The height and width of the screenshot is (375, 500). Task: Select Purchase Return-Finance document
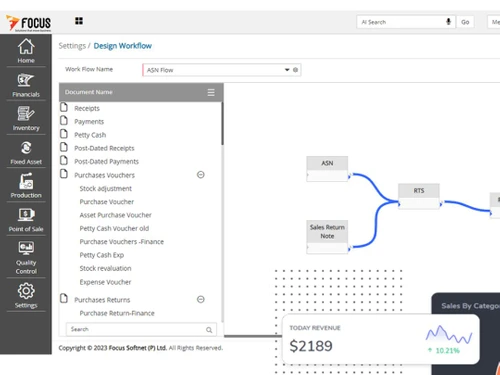117,313
